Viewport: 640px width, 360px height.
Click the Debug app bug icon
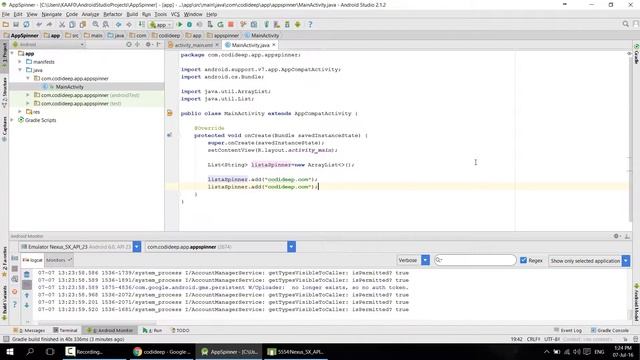(189, 24)
